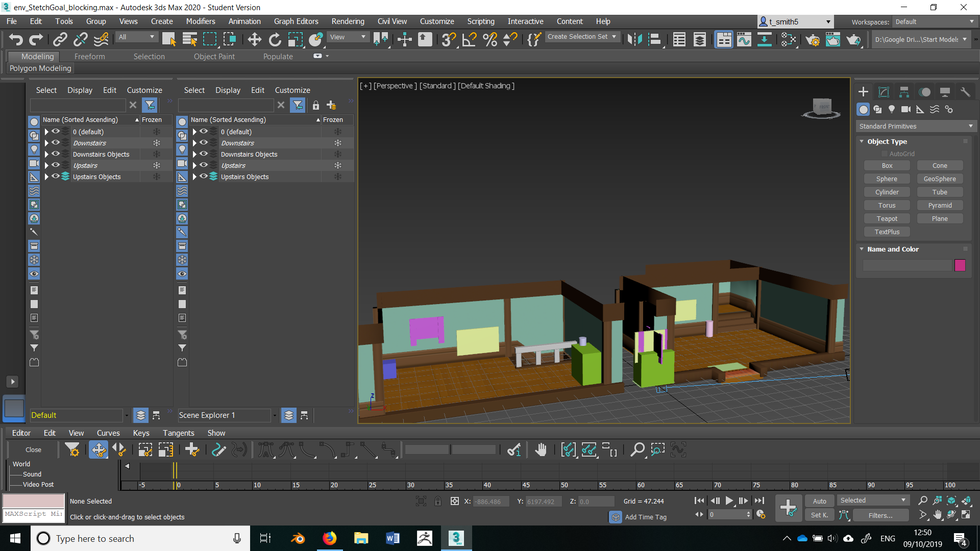This screenshot has height=551, width=980.
Task: Enable the AutoGrid checkbox
Action: click(885, 154)
